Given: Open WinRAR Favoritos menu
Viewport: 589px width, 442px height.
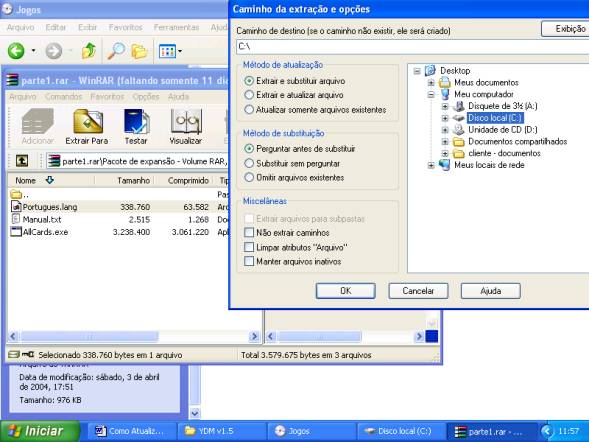Looking at the screenshot, I should 107,97.
